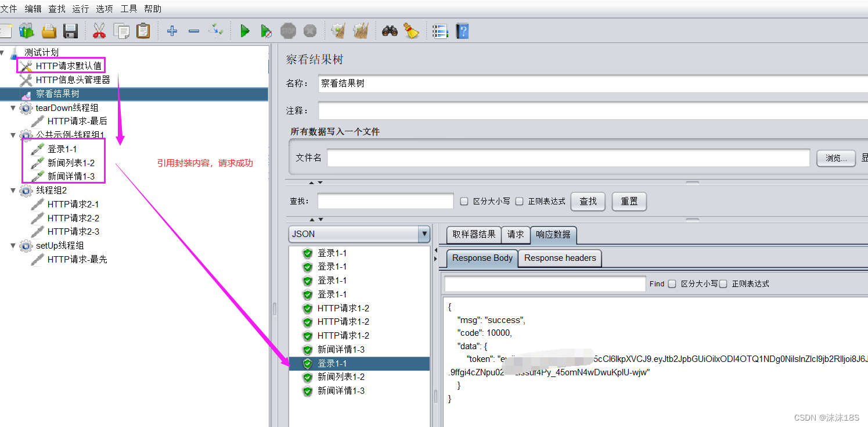
Task: Click the 查找 search text field
Action: tap(386, 202)
